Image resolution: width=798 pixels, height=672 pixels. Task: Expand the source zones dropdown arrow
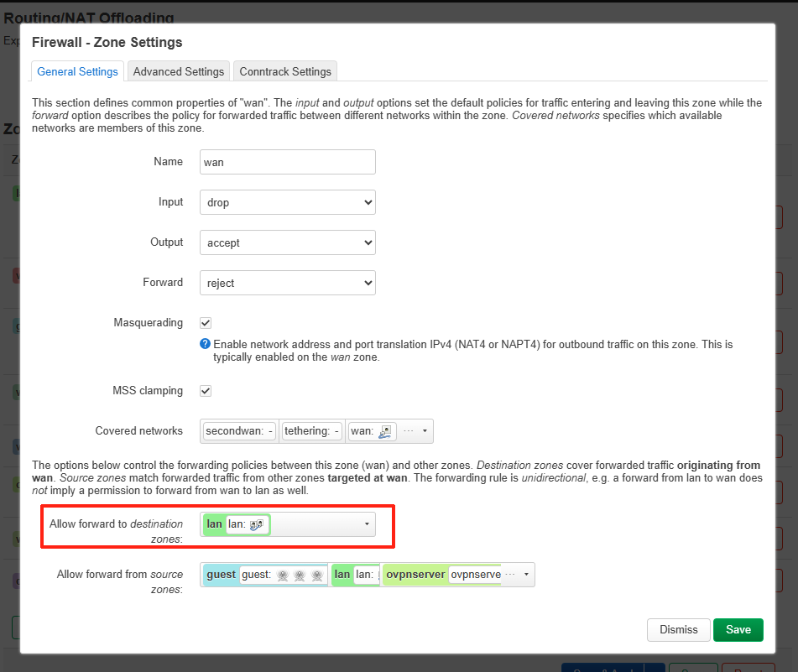(526, 575)
